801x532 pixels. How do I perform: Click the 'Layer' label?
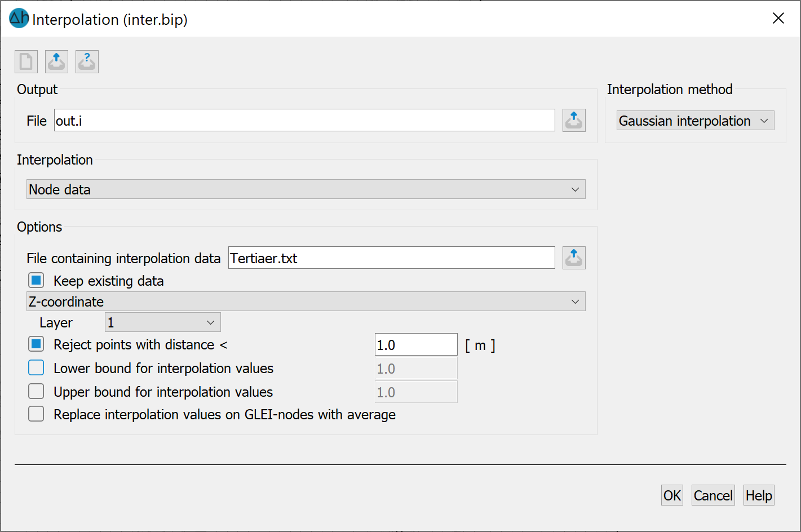pyautogui.click(x=56, y=323)
